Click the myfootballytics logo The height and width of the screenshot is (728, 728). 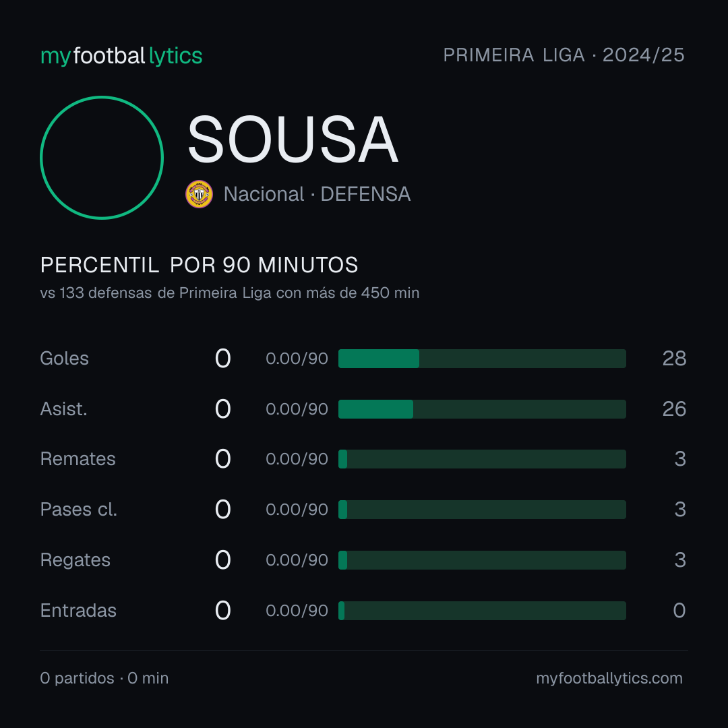[121, 56]
